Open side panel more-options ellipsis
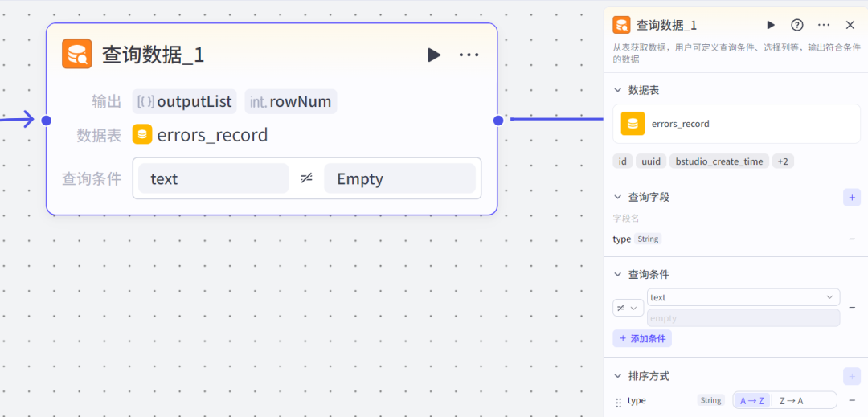This screenshot has width=868, height=417. (x=824, y=25)
